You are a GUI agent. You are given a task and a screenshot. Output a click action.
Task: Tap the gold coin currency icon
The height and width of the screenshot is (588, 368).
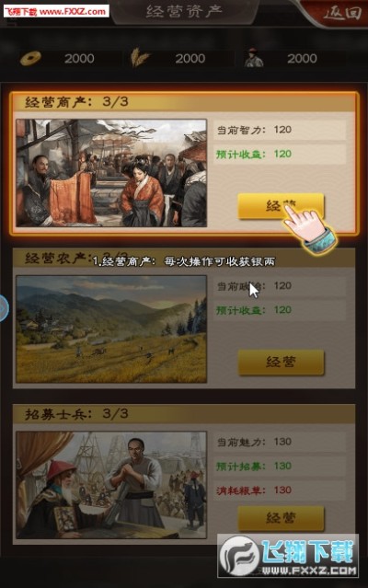coord(30,59)
